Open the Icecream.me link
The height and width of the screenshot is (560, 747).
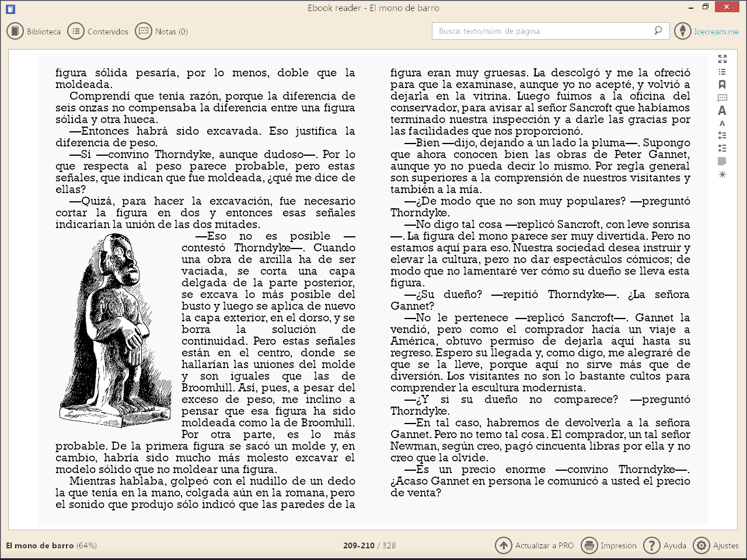(716, 32)
